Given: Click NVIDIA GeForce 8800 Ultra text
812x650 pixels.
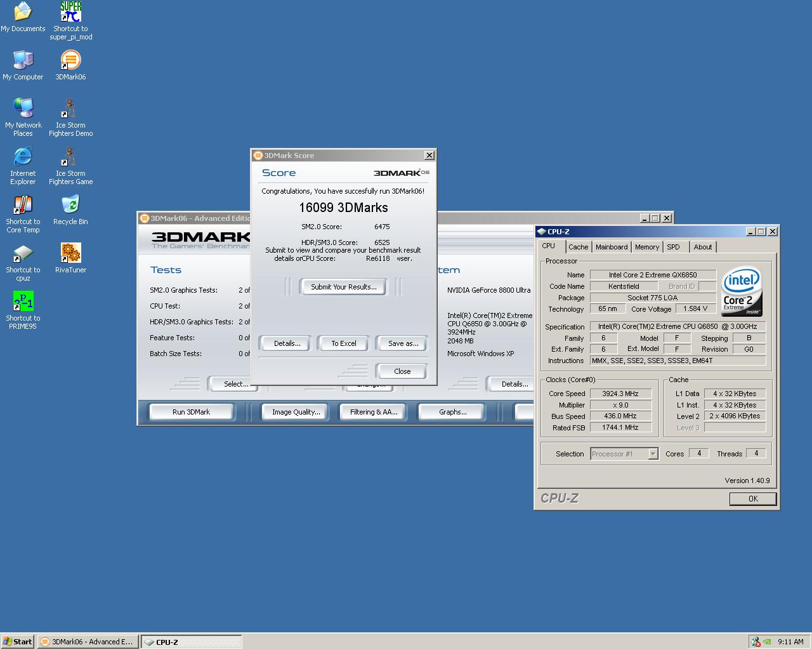Looking at the screenshot, I should pos(488,290).
